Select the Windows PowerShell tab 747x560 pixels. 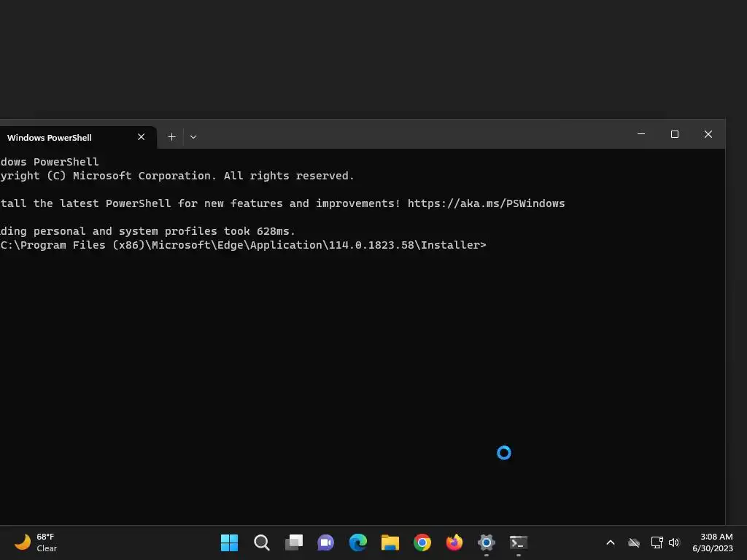pyautogui.click(x=76, y=138)
